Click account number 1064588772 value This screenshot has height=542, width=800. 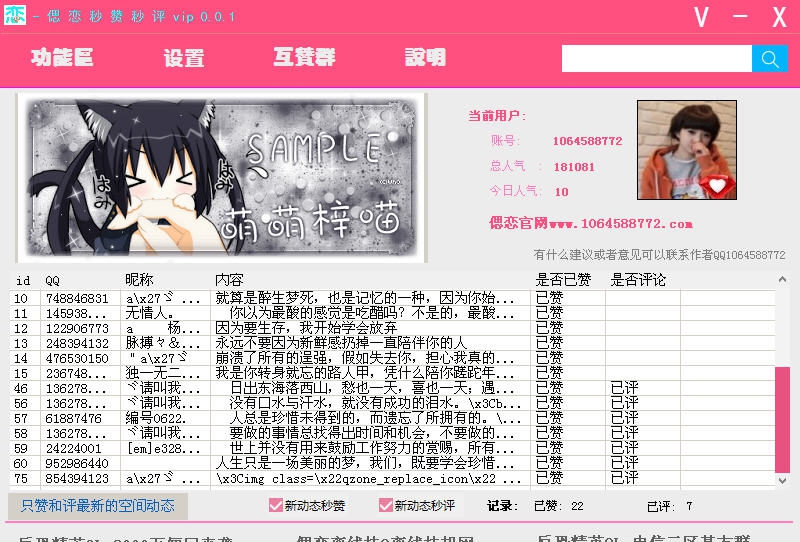pyautogui.click(x=587, y=141)
